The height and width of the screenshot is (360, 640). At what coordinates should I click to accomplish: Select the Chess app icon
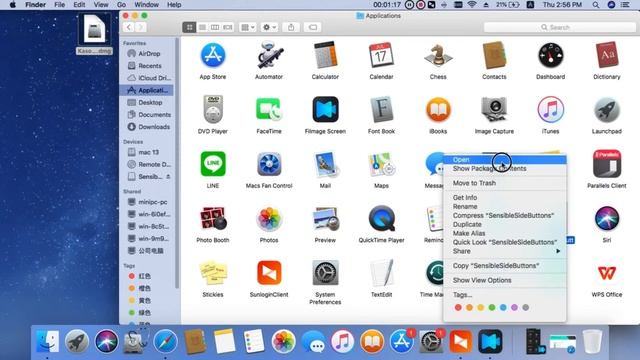coord(438,55)
